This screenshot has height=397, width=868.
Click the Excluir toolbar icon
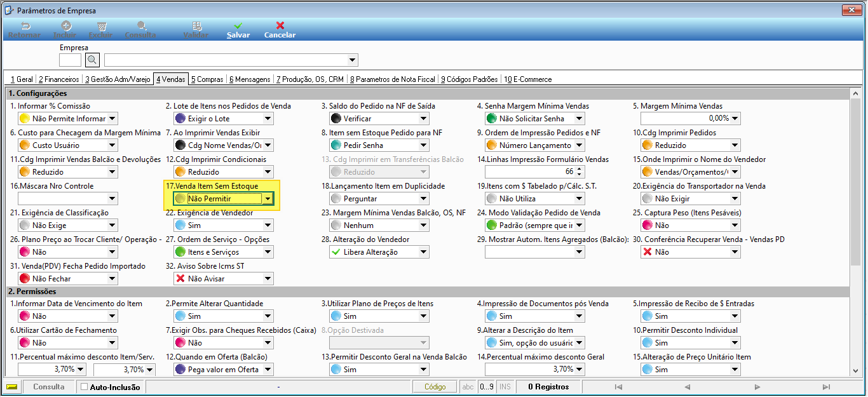101,26
